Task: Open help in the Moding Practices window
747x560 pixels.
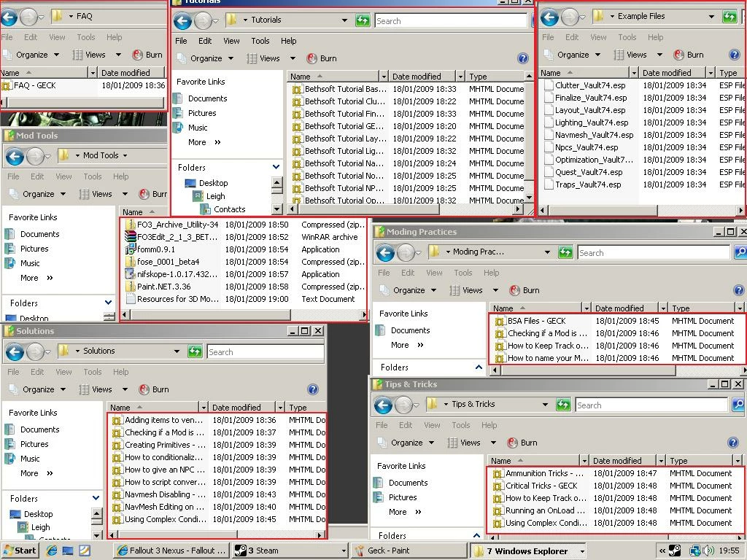Action: click(739, 290)
